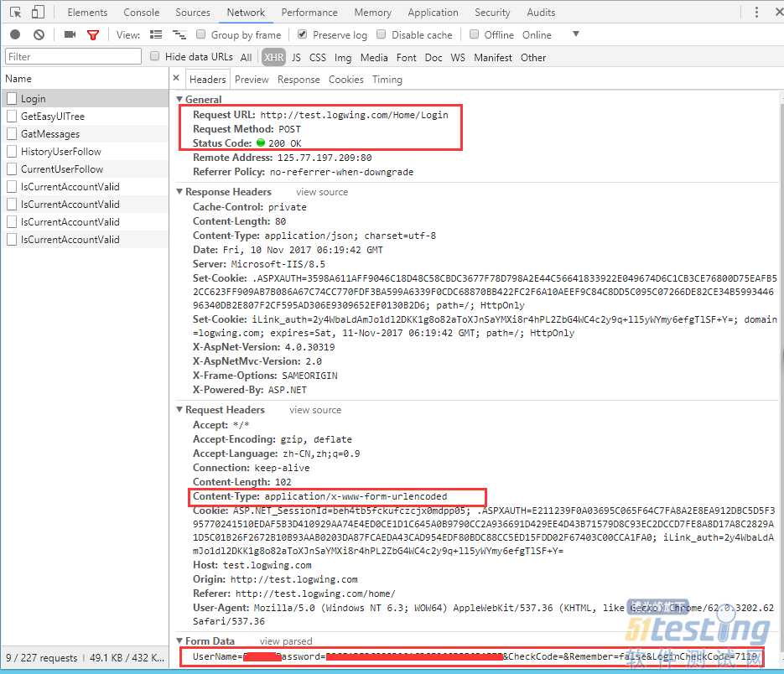Viewport: 784px width, 674px height.
Task: Switch to large request rows view
Action: (156, 34)
